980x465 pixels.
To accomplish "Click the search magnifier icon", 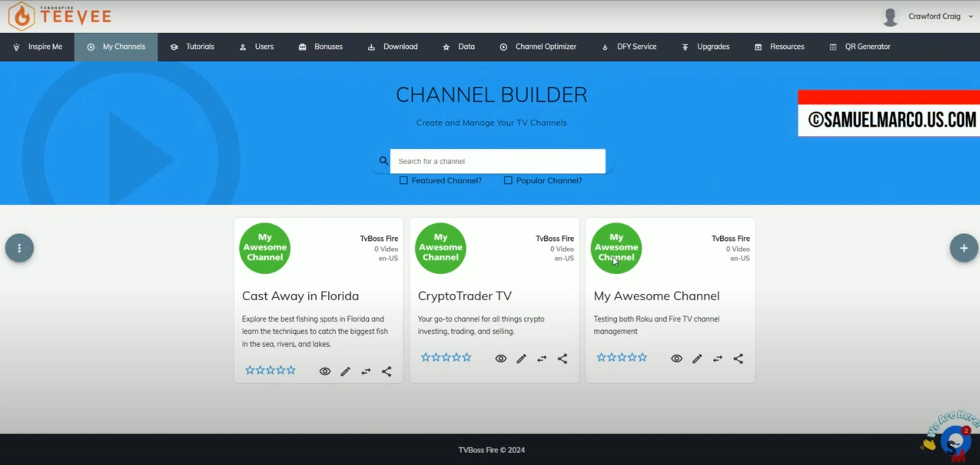I will [384, 161].
